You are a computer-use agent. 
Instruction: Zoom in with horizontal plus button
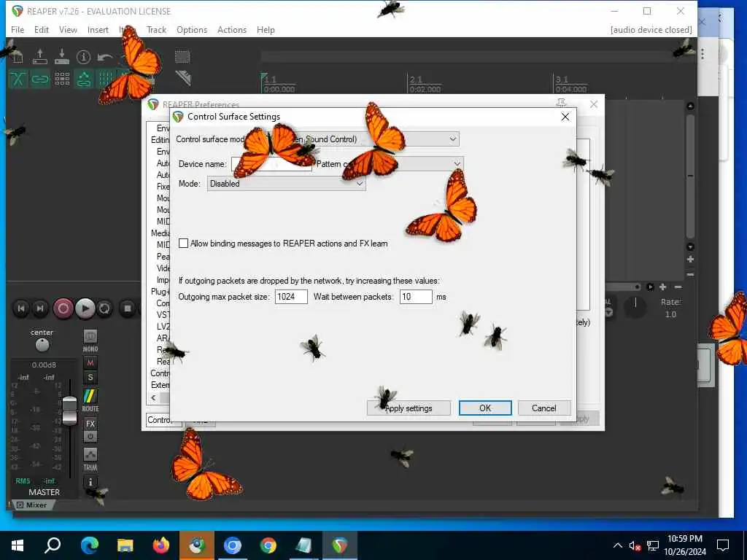pos(662,287)
